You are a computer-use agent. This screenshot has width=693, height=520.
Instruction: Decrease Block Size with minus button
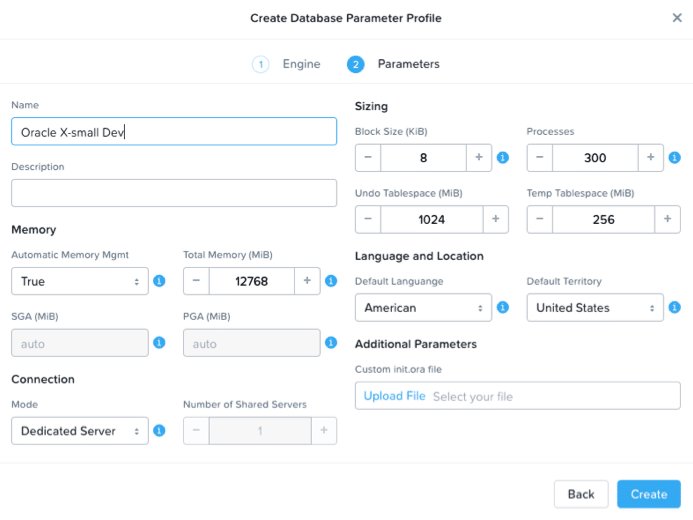(x=368, y=158)
